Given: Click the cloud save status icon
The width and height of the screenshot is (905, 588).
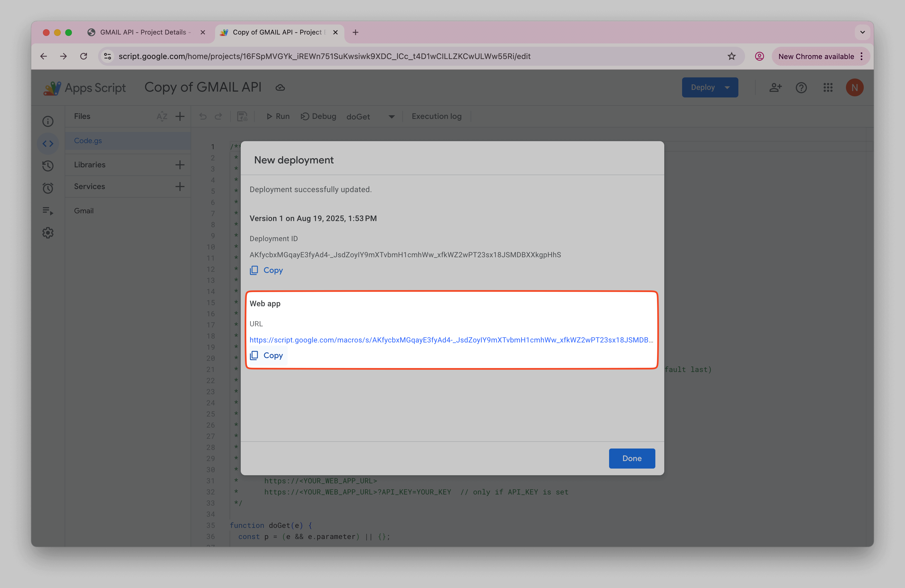Looking at the screenshot, I should [280, 88].
